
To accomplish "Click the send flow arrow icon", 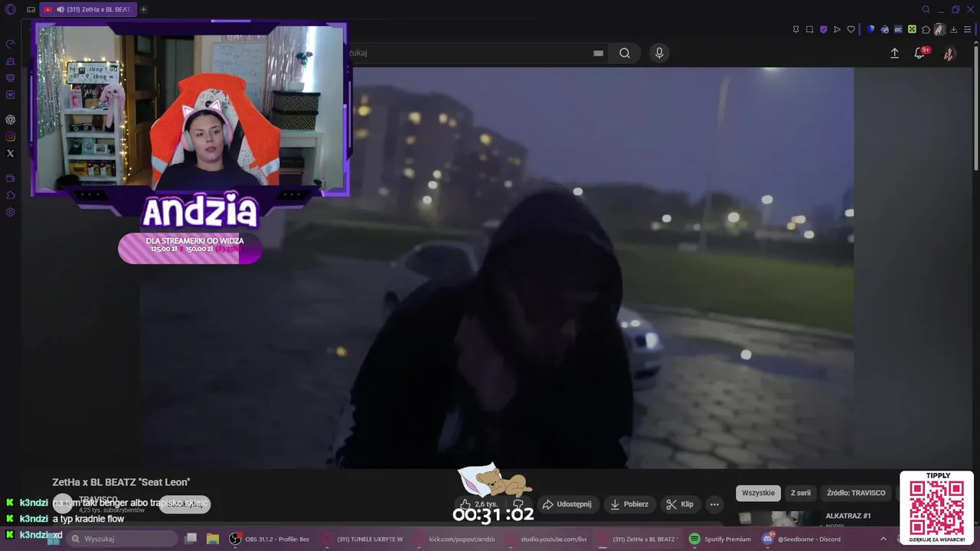I will (837, 29).
